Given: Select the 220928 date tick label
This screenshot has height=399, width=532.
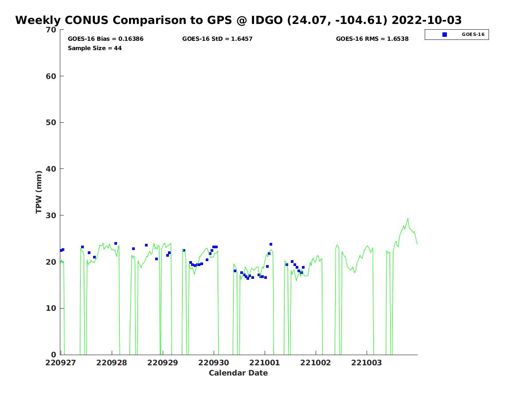Looking at the screenshot, I should click(x=112, y=362).
